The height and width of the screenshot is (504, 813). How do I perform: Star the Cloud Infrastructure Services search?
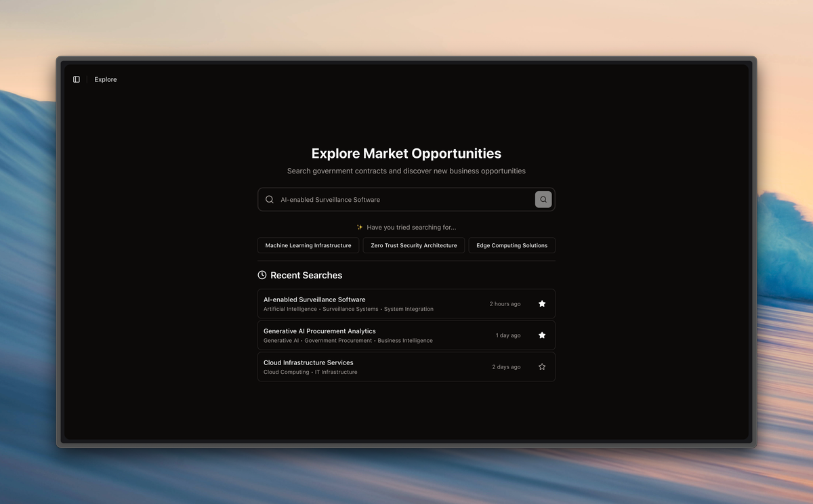tap(542, 367)
